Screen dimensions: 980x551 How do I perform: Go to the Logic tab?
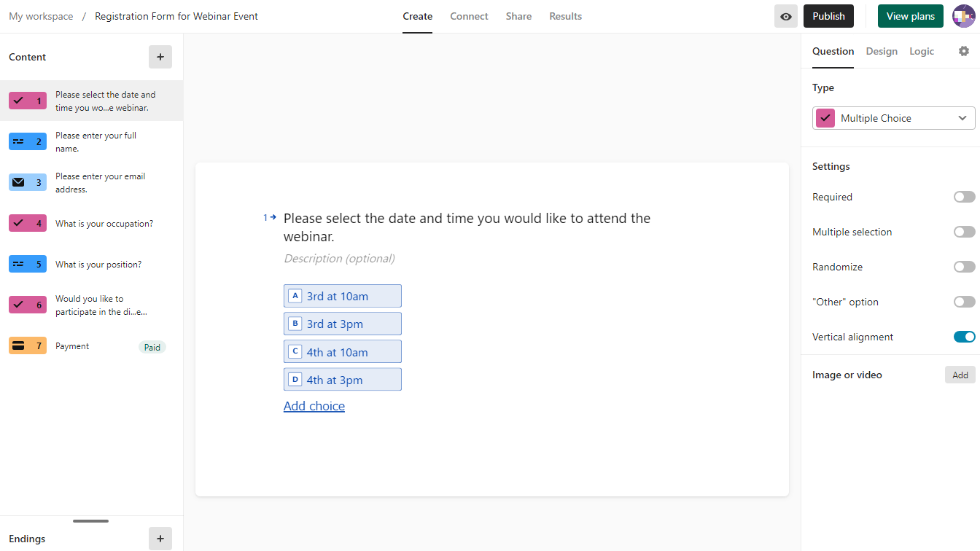point(922,51)
